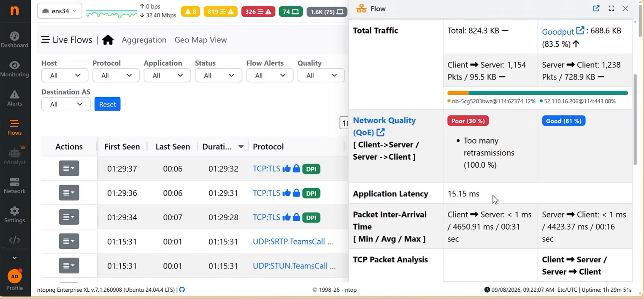
Task: Open the GitHub icon in the footer
Action: click(182, 290)
